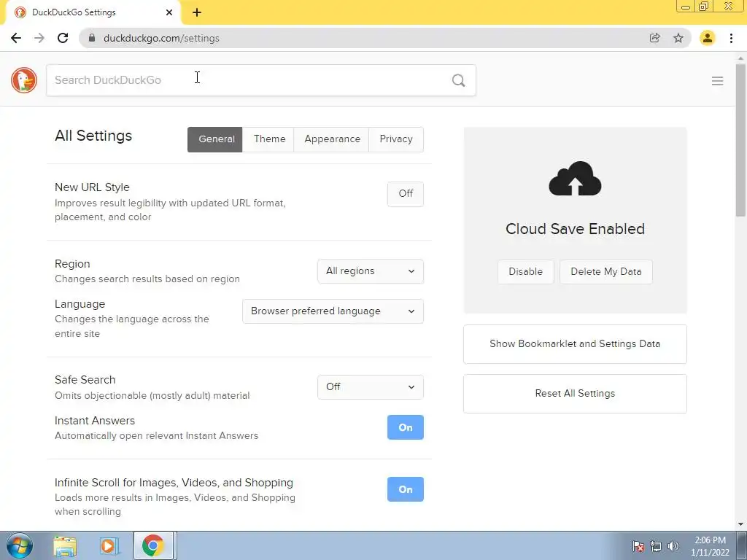This screenshot has height=560, width=747.
Task: Open the Safe Search dropdown
Action: (370, 386)
